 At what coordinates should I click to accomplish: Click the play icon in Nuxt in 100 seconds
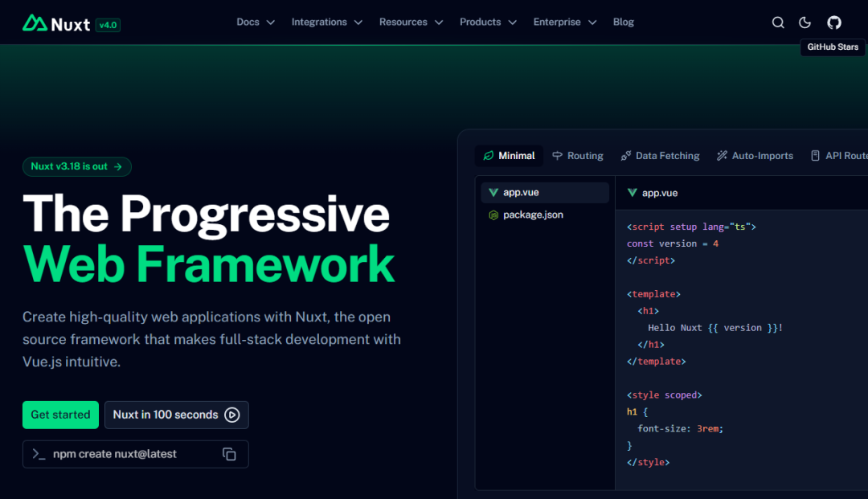point(232,415)
